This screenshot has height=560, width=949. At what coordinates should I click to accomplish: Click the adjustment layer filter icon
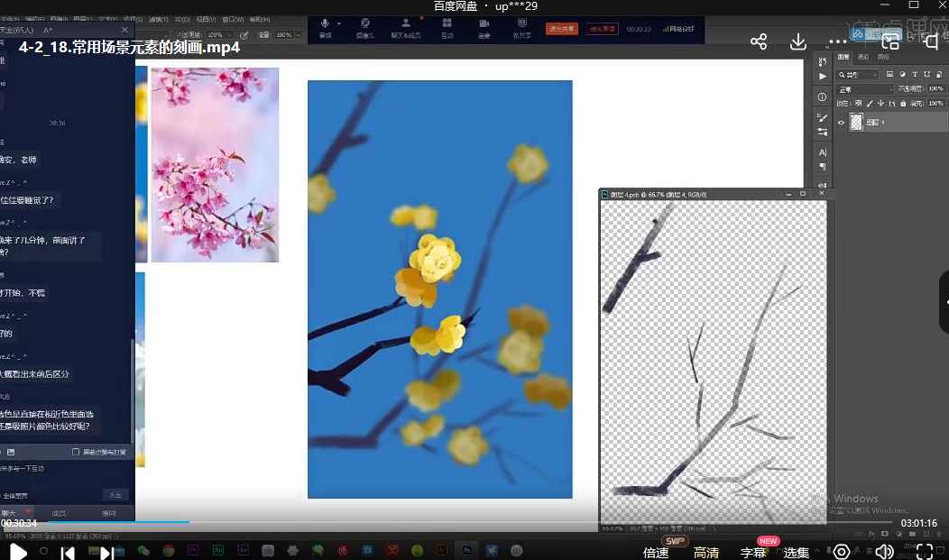pyautogui.click(x=903, y=74)
